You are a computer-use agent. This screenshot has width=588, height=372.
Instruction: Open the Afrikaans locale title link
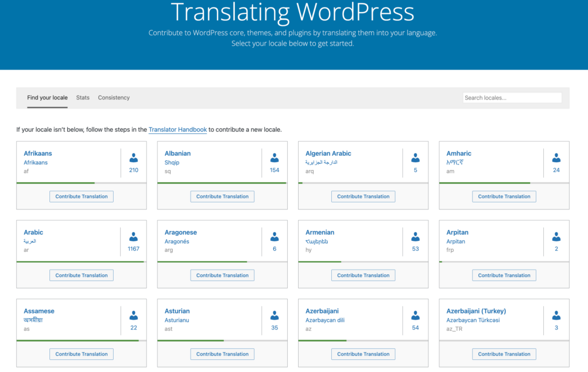38,153
